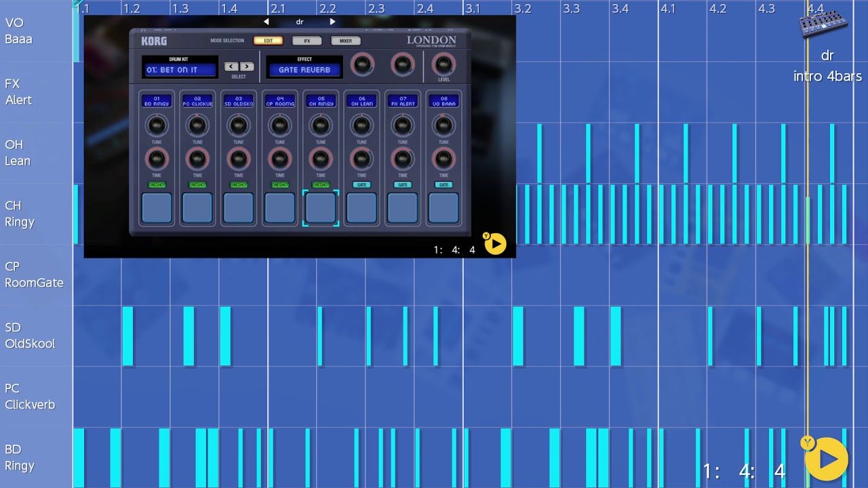Open the 02 PC CLICKVE sample display
The width and height of the screenshot is (868, 488).
pyautogui.click(x=197, y=101)
